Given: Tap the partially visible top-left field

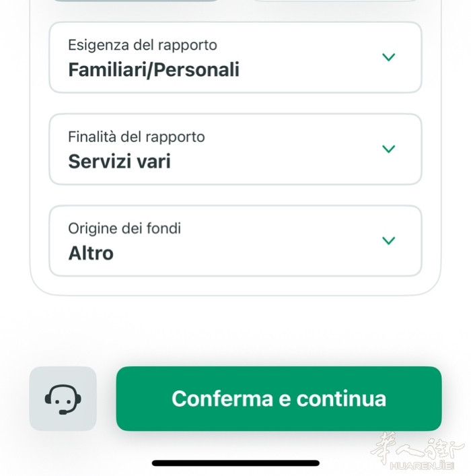Looking at the screenshot, I should [136, 1].
